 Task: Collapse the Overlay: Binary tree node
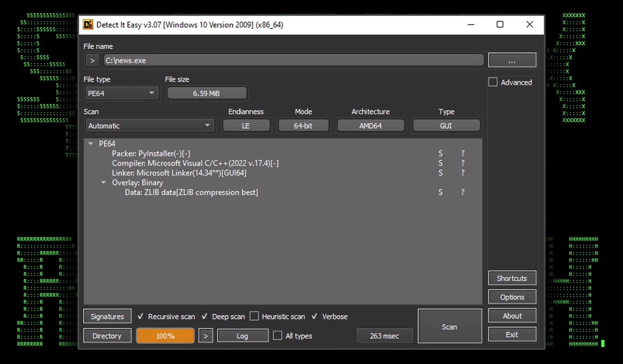click(x=103, y=182)
